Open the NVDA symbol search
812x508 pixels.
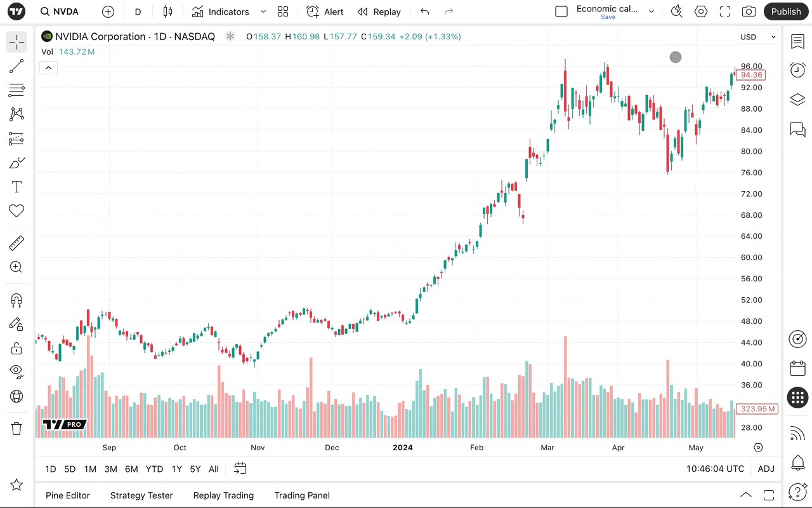pyautogui.click(x=60, y=11)
